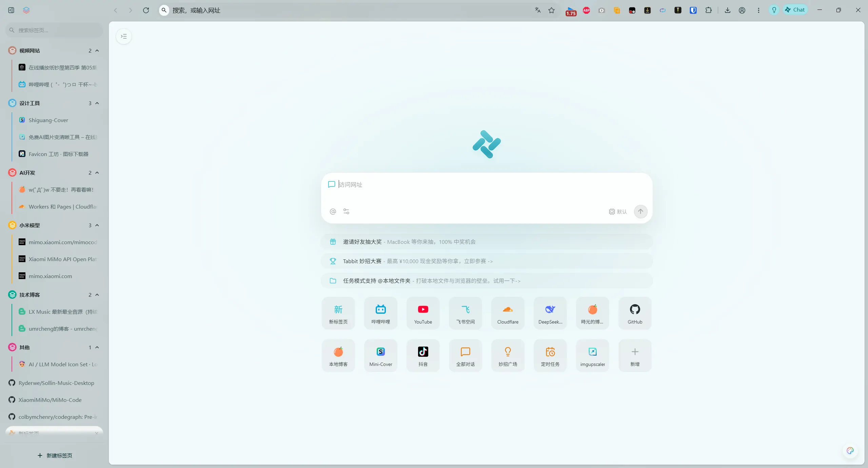Open the Bilibili shortcut tile
The image size is (868, 468).
click(x=381, y=313)
